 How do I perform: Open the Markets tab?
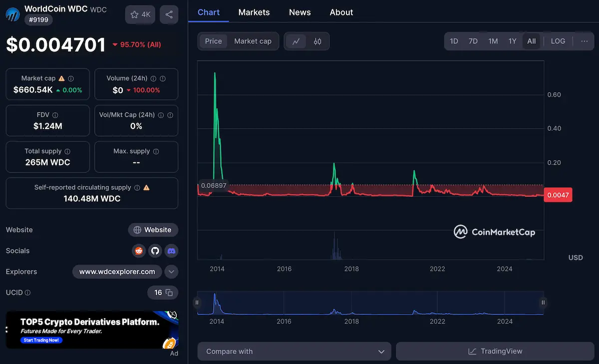click(x=254, y=12)
